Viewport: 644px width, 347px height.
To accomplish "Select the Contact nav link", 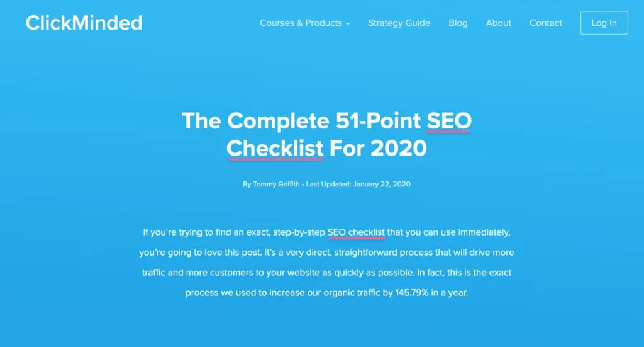I will pyautogui.click(x=545, y=23).
